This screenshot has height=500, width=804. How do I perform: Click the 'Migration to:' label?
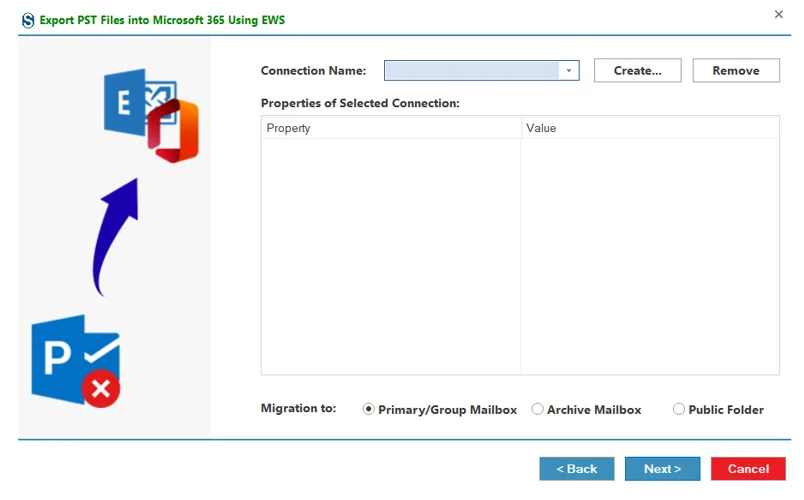click(298, 408)
